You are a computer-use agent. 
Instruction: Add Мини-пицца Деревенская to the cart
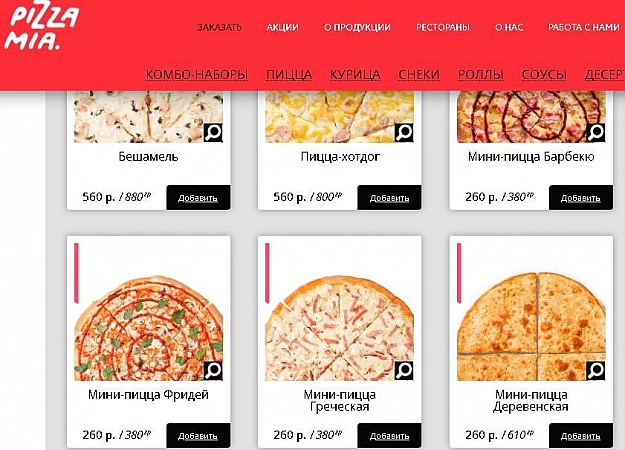coord(581,436)
